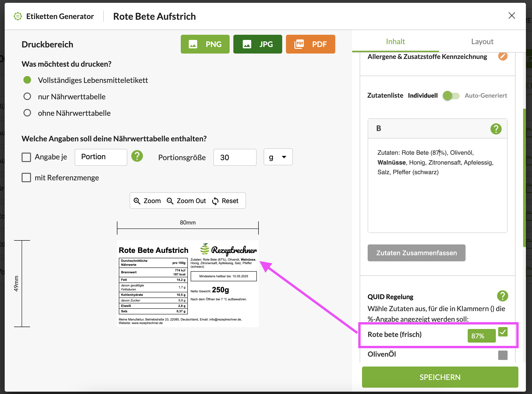Uncheck Rote bete (frisch) QUID checkbox

[x=503, y=332]
